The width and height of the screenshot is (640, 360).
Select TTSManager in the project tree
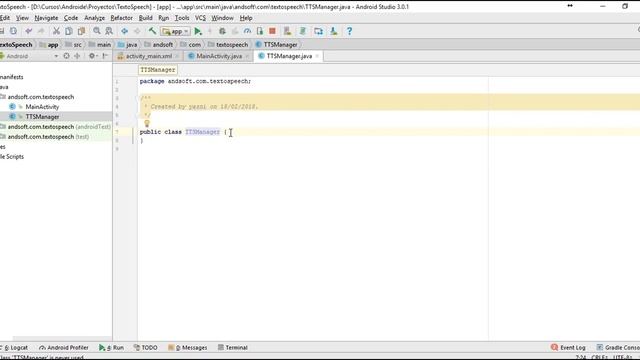click(42, 117)
